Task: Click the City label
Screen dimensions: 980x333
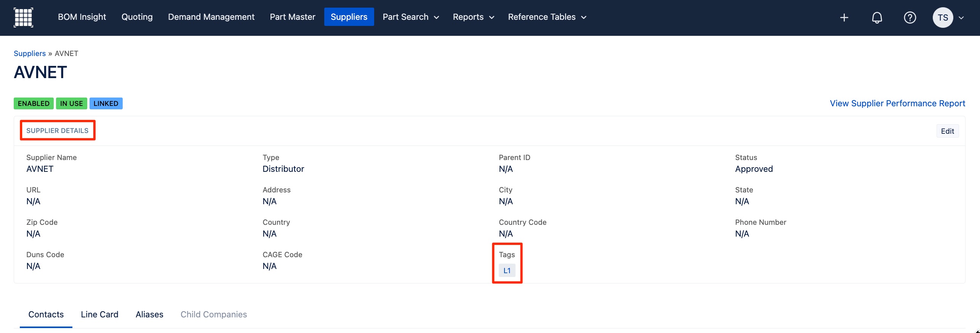Action: (505, 190)
